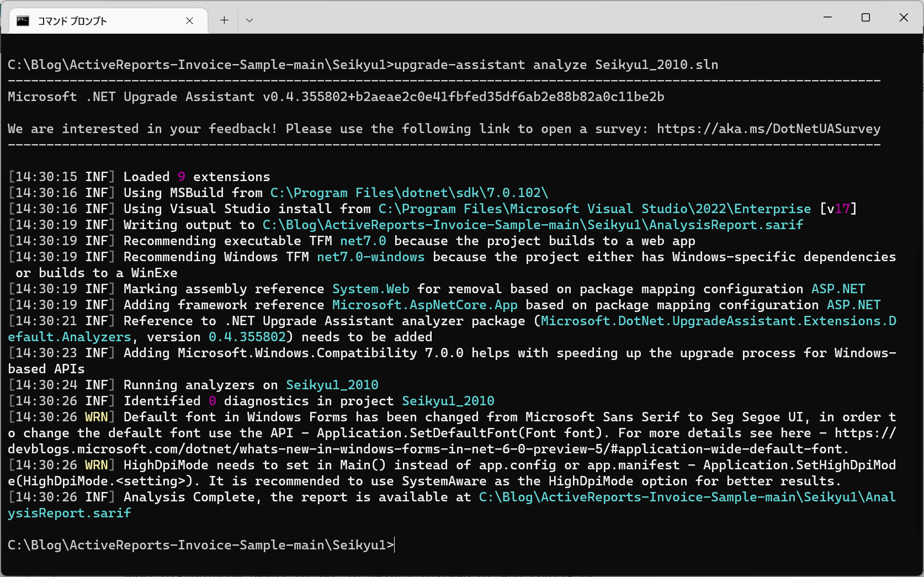Click the Application.SetDefaultFont(Font font) text
The width and height of the screenshot is (924, 577).
tap(460, 433)
